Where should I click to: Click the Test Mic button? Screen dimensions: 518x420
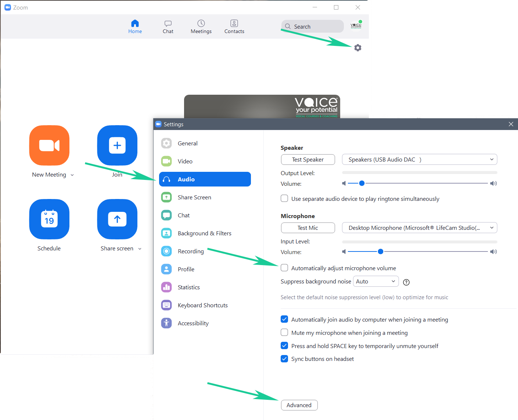tap(308, 228)
